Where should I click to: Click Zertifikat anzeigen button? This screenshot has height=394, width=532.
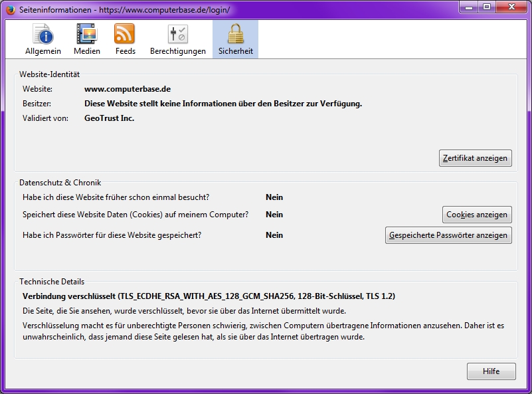(x=476, y=158)
